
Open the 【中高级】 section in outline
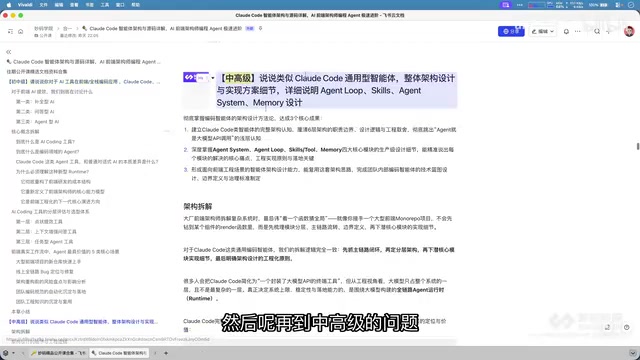(83, 322)
